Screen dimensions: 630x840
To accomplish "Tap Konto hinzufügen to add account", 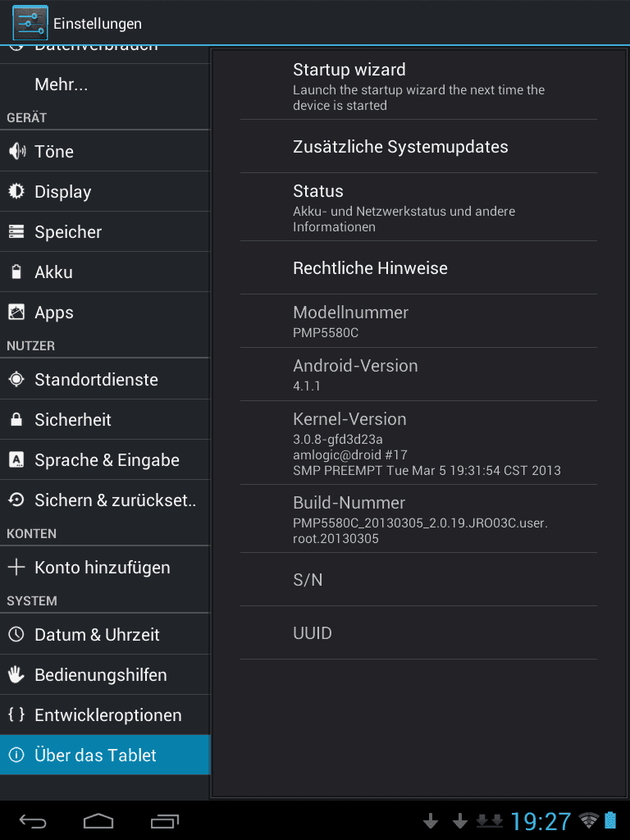I will tap(105, 568).
